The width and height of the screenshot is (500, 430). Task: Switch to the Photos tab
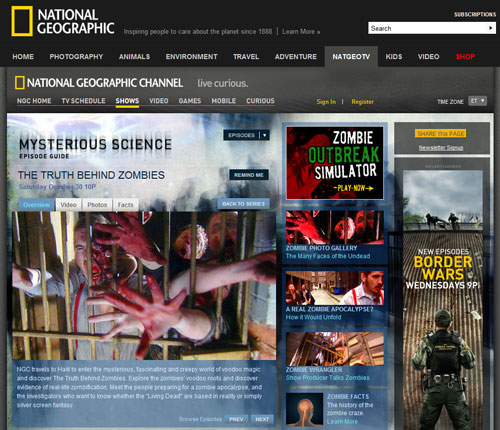click(97, 205)
